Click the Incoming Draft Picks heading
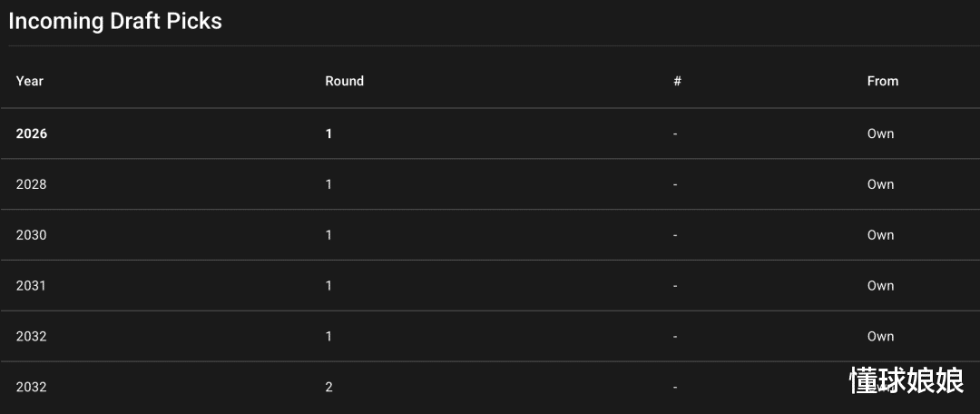The width and height of the screenshot is (980, 414). tap(115, 21)
